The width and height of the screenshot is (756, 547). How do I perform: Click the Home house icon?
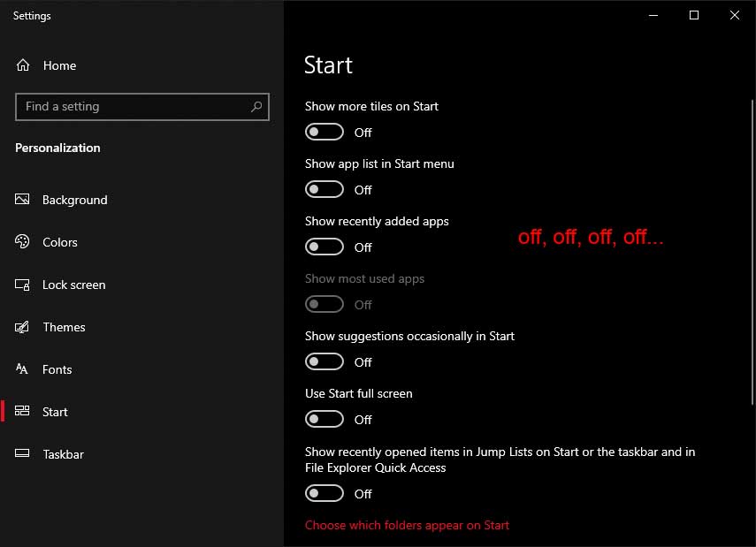[23, 65]
